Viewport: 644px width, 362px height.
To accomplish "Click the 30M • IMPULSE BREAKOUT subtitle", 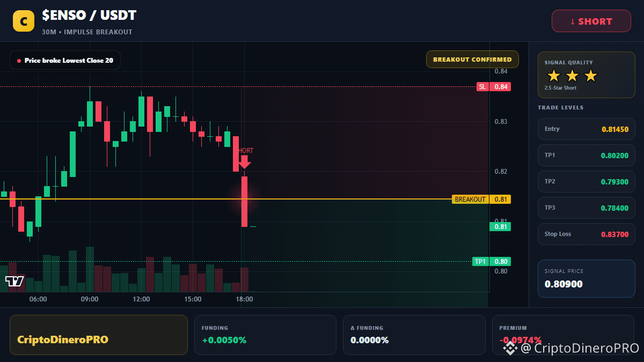I will point(87,32).
